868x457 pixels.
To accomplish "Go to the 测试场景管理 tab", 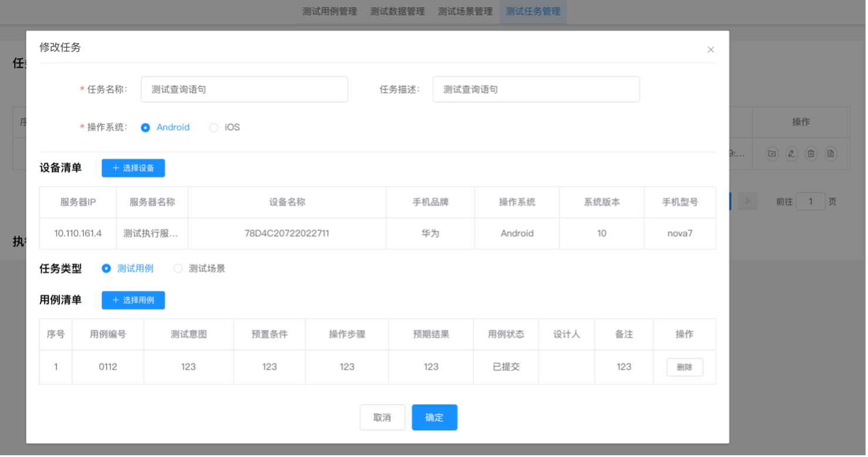I will click(465, 11).
